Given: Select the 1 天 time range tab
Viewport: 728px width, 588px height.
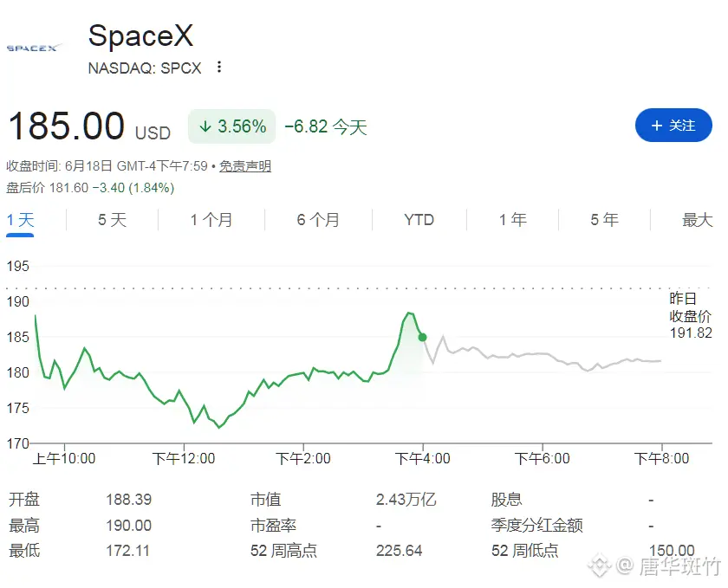Looking at the screenshot, I should pyautogui.click(x=21, y=219).
